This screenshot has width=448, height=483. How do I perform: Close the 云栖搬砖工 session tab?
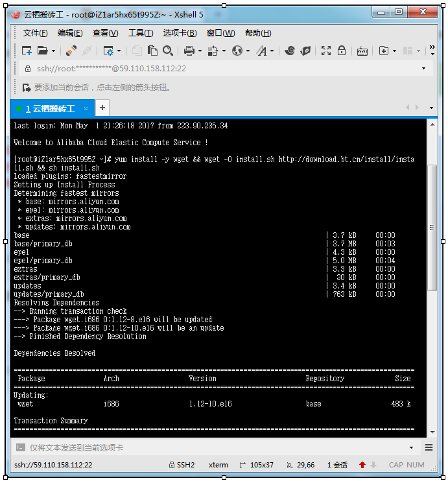click(x=86, y=108)
